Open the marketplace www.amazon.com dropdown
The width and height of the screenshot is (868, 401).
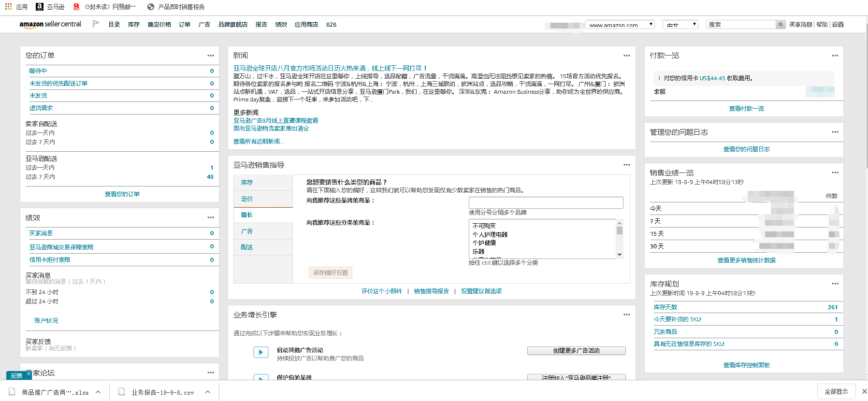(620, 25)
